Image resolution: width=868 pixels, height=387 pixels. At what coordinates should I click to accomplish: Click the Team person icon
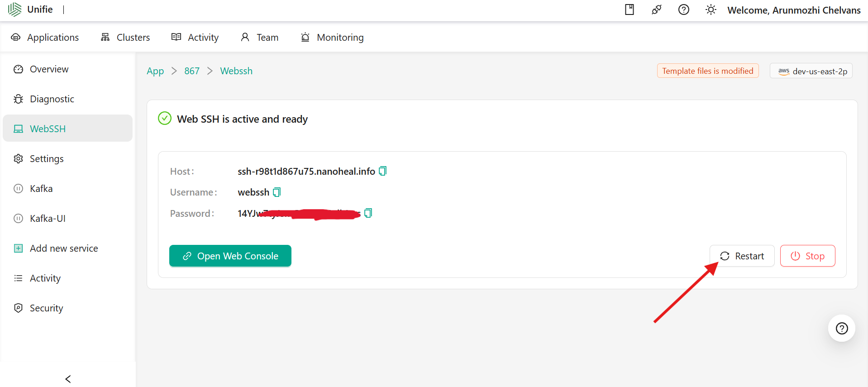(245, 37)
